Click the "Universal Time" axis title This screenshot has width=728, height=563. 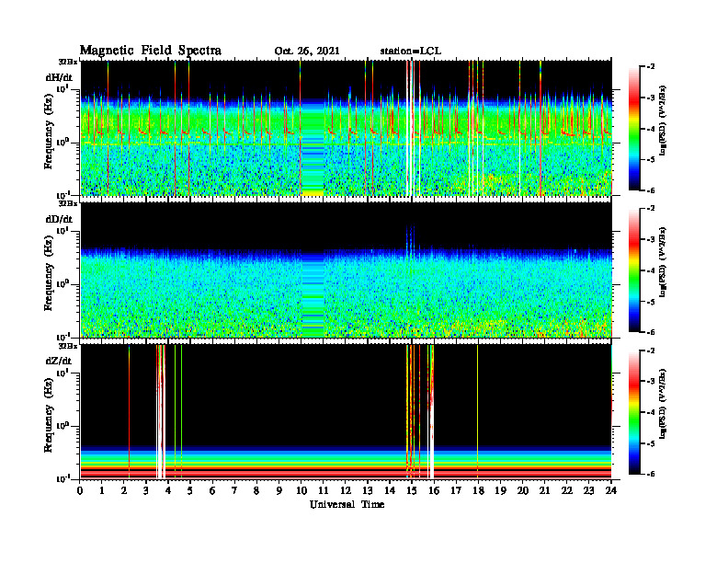point(347,504)
